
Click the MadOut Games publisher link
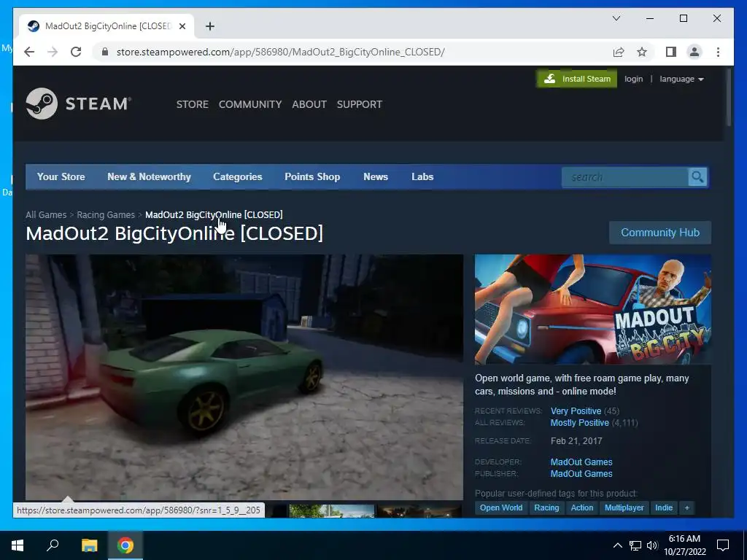coord(581,474)
